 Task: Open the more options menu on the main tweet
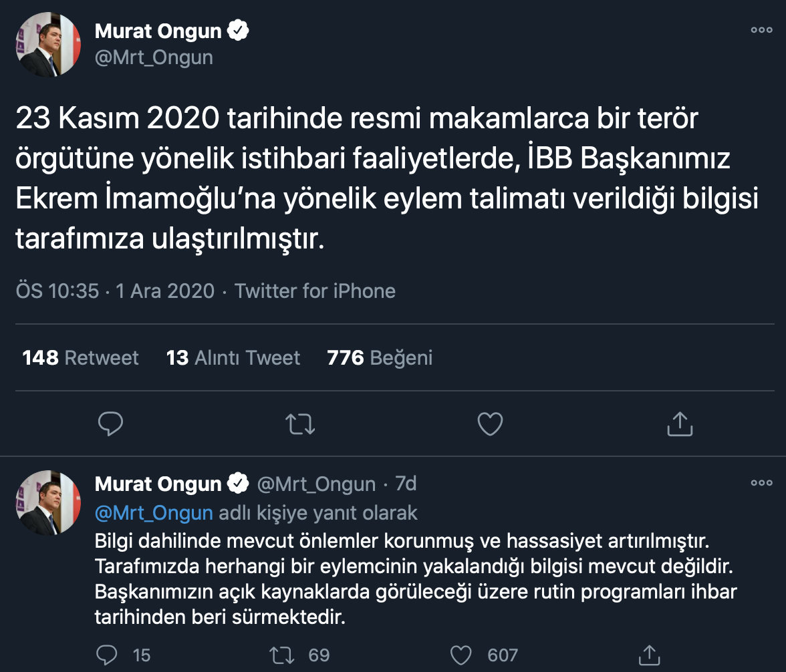click(x=761, y=30)
